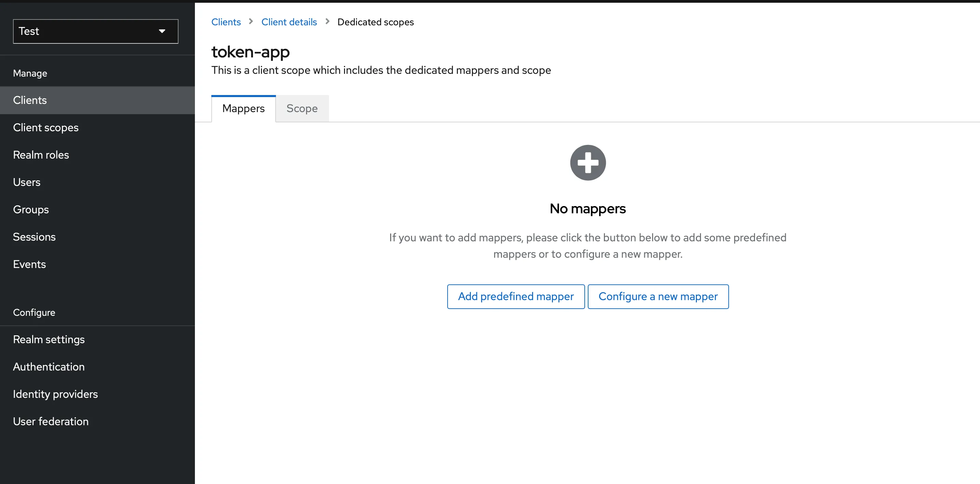Viewport: 980px width, 484px height.
Task: Click the plus circle icon above No mappers
Action: point(587,163)
